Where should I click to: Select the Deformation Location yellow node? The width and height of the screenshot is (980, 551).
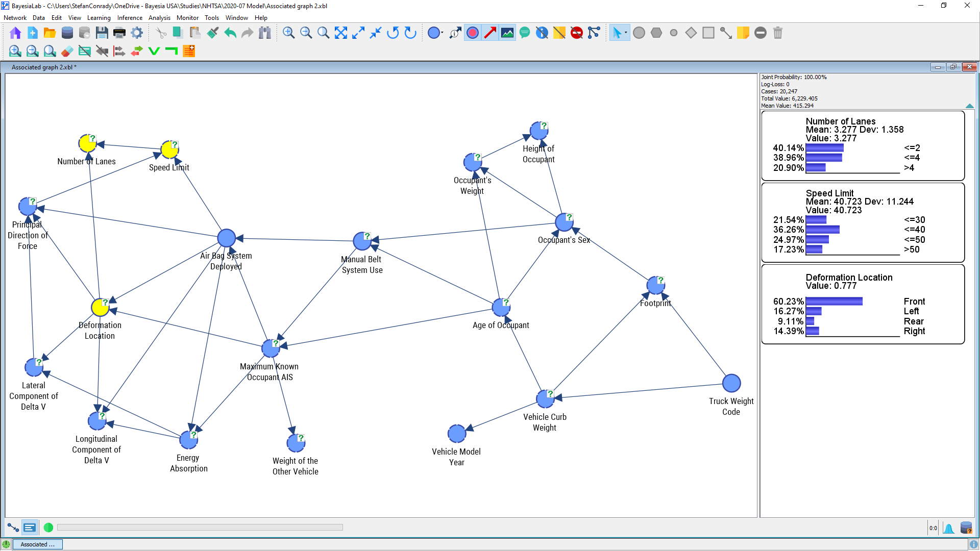point(100,308)
